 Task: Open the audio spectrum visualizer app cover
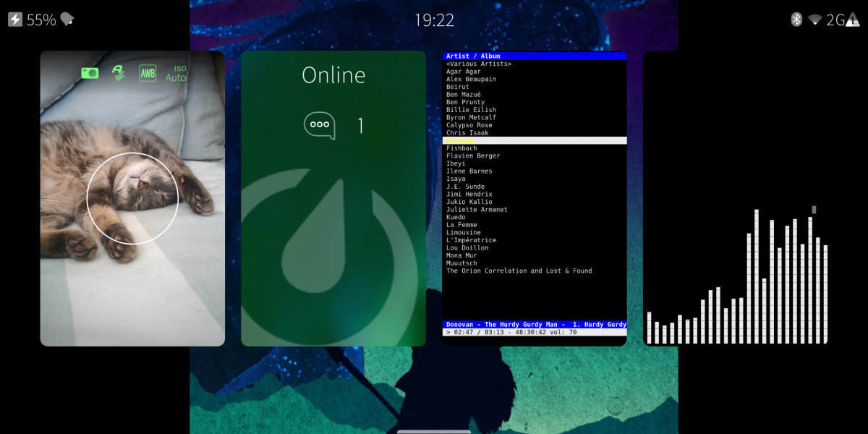(736, 198)
